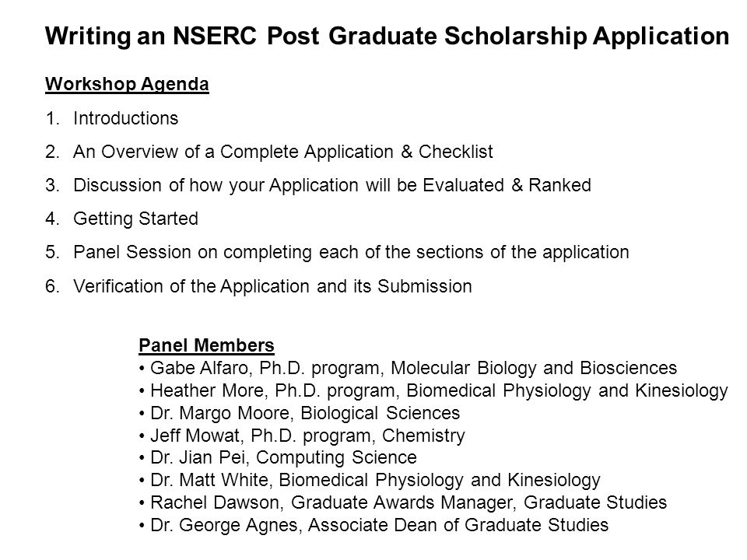This screenshot has height=560, width=747.
Task: Click the Panel Members heading
Action: tap(206, 345)
